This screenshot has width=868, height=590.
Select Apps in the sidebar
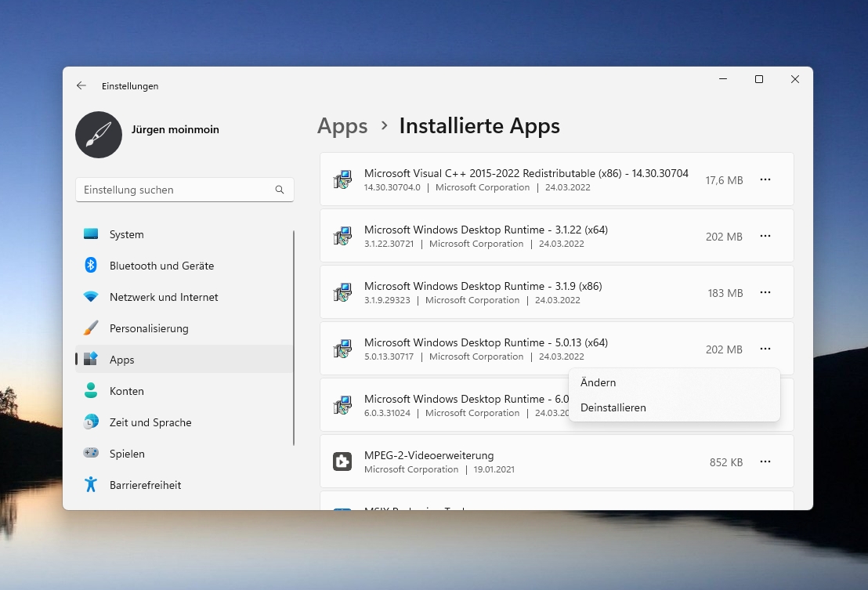(184, 360)
